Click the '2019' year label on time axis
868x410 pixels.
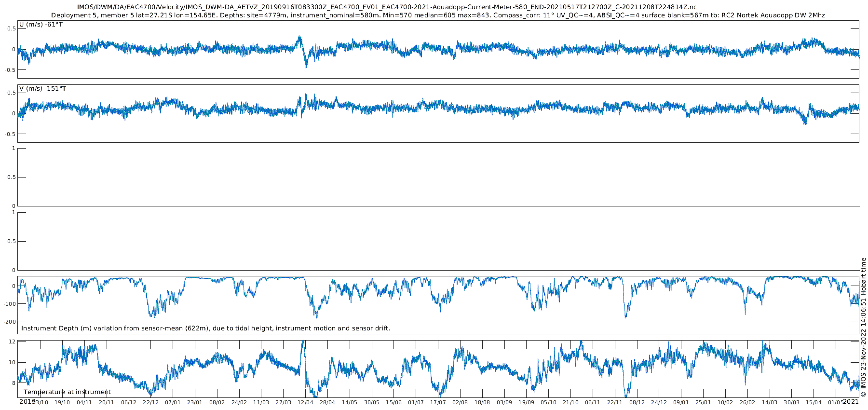coord(27,401)
